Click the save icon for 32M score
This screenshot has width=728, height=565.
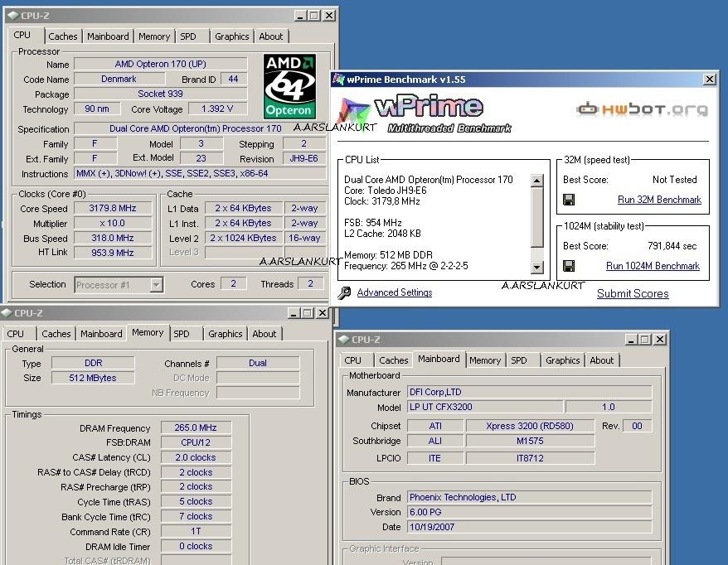[x=569, y=200]
